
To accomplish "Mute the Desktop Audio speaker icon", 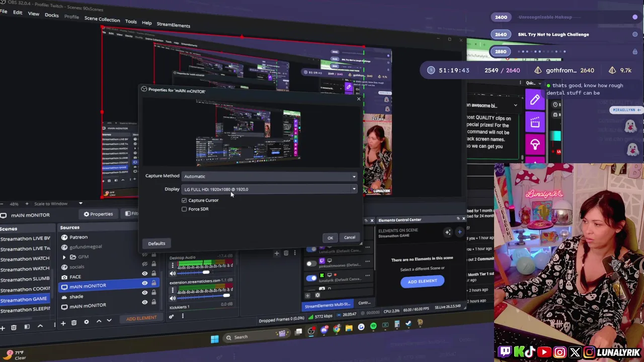I will click(173, 274).
